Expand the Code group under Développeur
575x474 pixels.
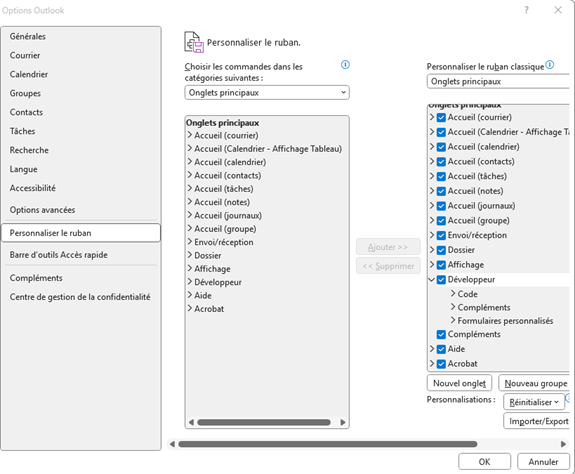coord(453,294)
